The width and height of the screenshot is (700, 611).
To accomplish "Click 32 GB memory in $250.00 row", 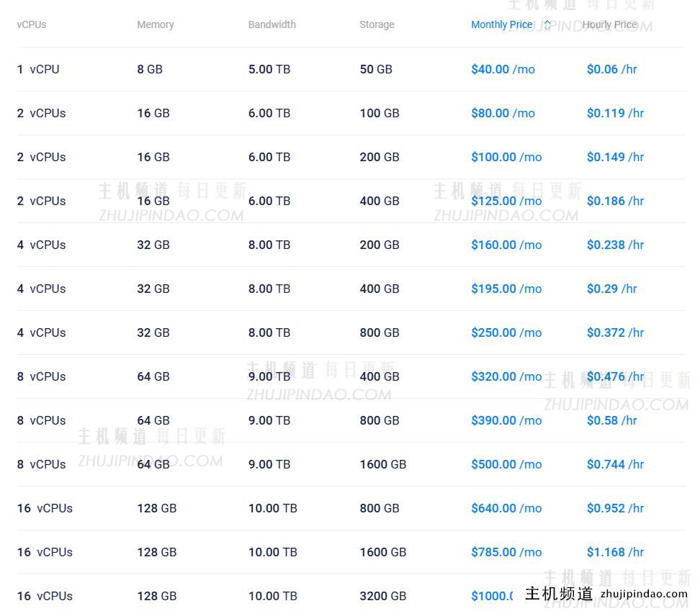I will [x=153, y=332].
